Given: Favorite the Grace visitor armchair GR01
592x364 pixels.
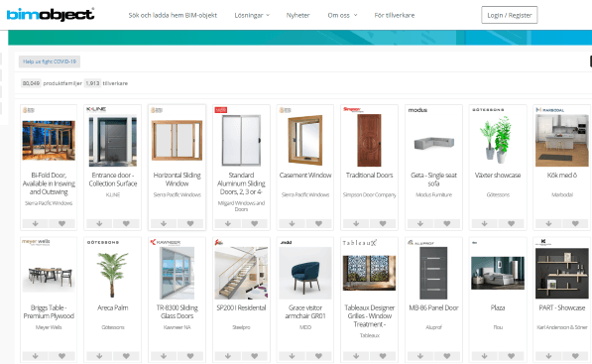Looking at the screenshot, I should click(x=318, y=356).
